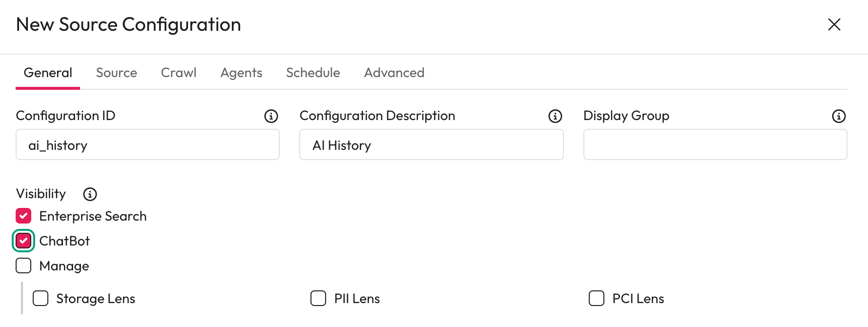Check the Storage Lens option
The width and height of the screenshot is (868, 327).
click(x=41, y=298)
